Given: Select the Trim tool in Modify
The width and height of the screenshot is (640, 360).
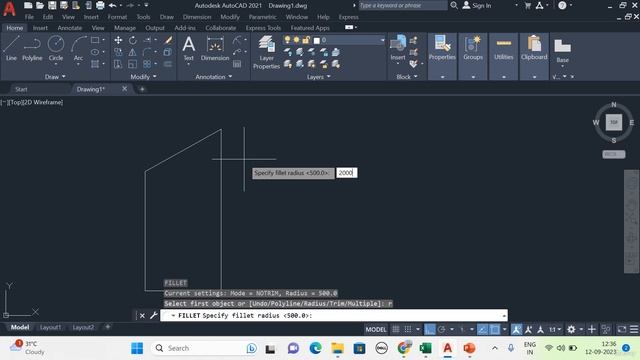Looking at the screenshot, I should coord(147,40).
